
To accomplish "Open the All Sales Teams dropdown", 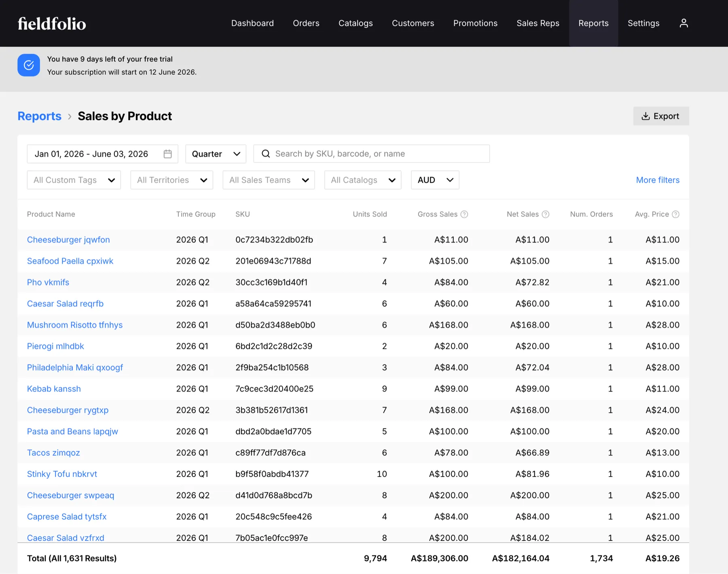I will tap(269, 180).
